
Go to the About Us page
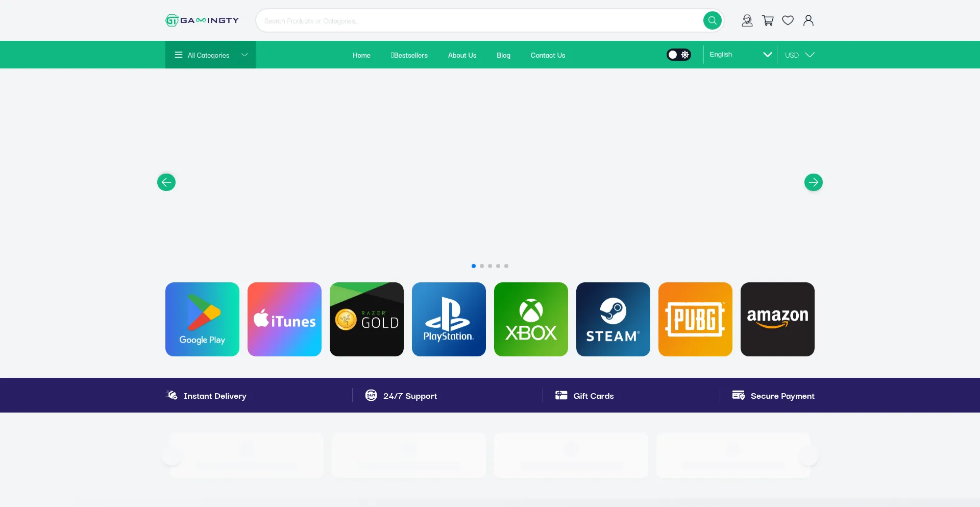(x=462, y=55)
